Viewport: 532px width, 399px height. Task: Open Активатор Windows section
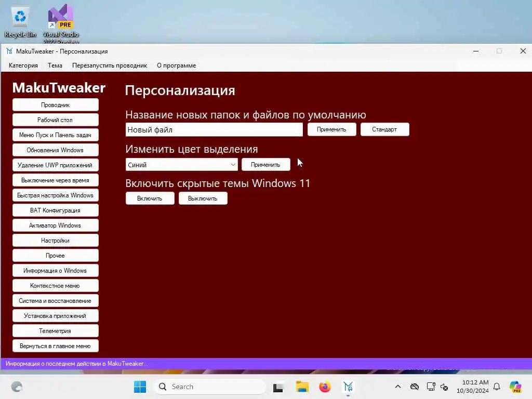click(55, 225)
